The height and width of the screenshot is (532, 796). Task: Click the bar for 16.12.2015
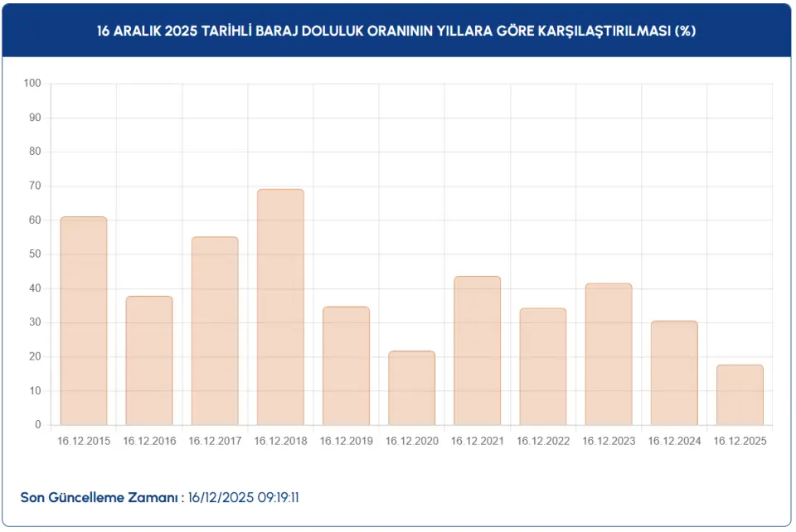[84, 322]
